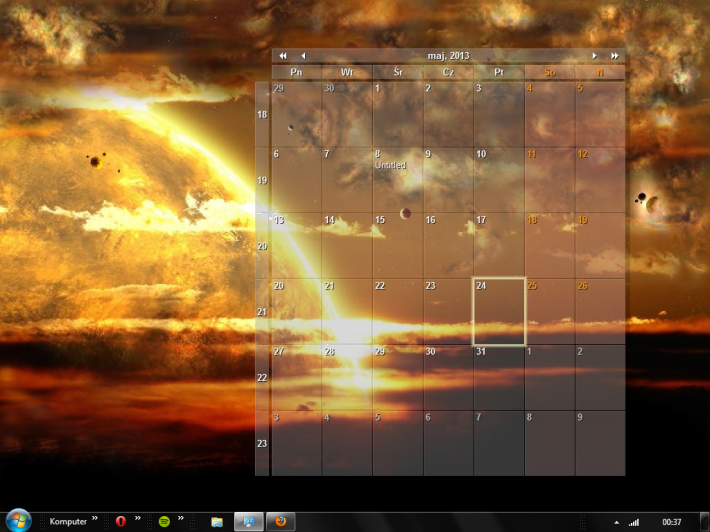Select Saturday 25 cell
Screen dimensions: 710x532
tap(550, 312)
